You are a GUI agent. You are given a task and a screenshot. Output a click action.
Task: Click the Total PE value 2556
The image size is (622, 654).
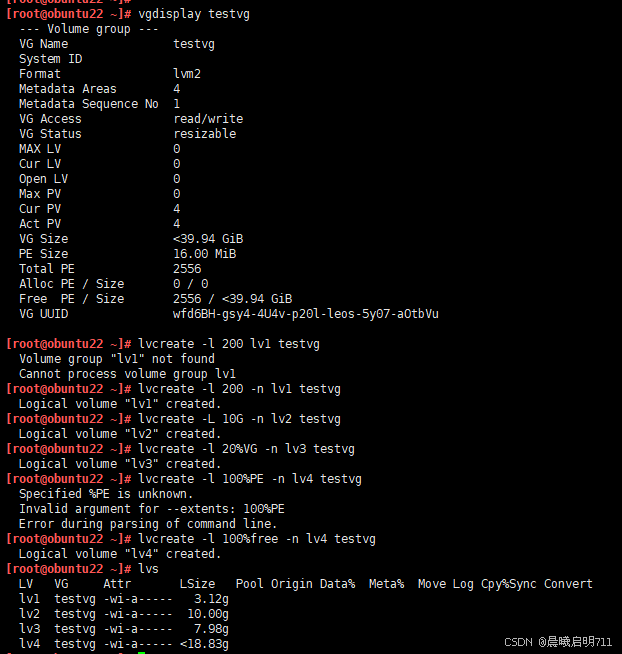(187, 269)
